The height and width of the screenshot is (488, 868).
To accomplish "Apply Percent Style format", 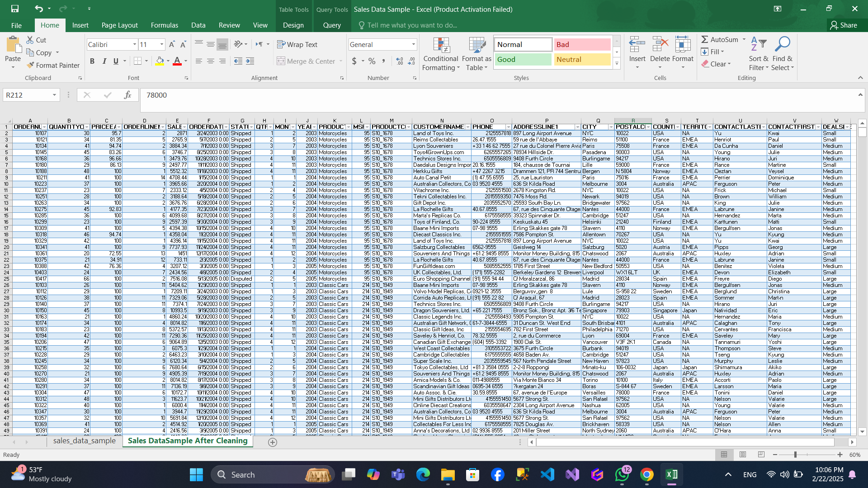I will (x=372, y=61).
